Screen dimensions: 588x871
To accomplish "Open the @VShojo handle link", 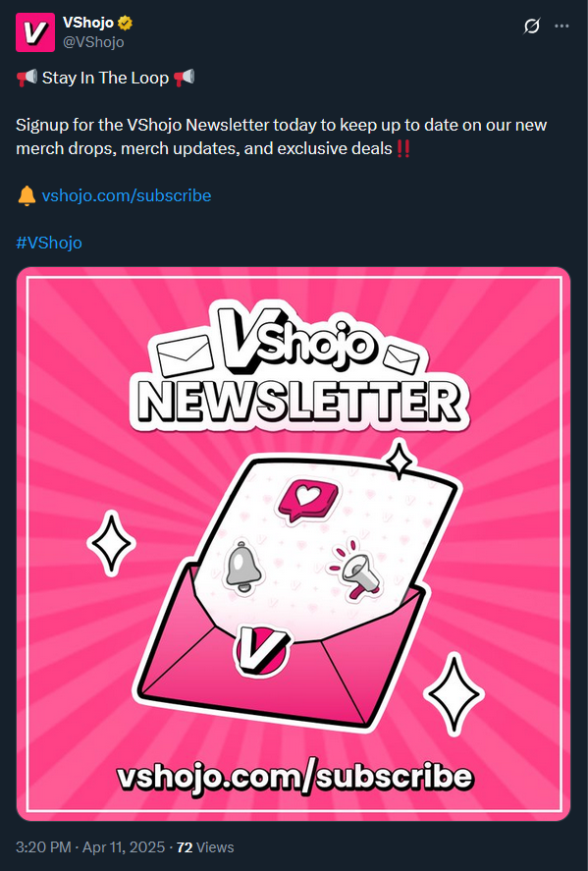I will coord(93,42).
